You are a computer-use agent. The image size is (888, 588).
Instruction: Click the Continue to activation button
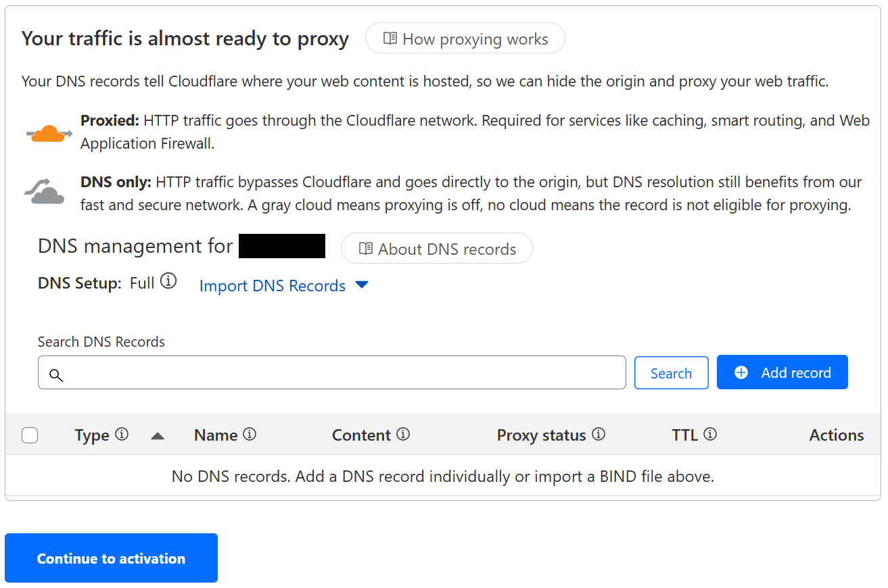(110, 558)
